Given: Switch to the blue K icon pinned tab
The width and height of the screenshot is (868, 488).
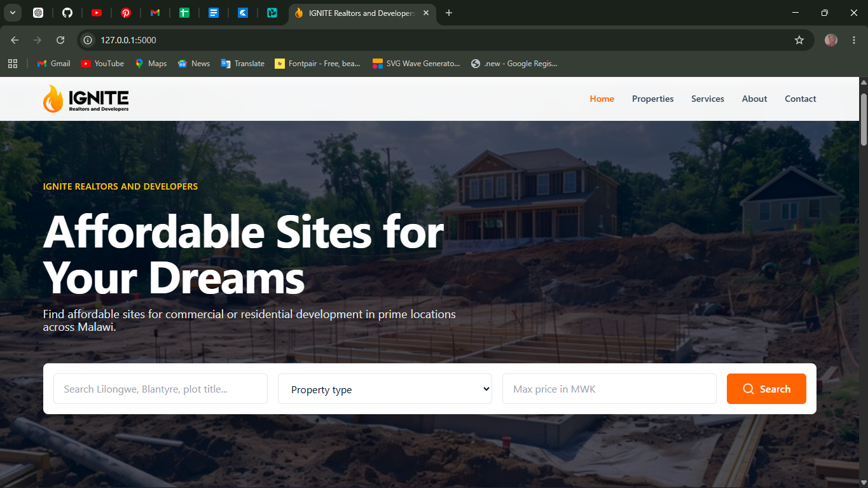Looking at the screenshot, I should [x=243, y=13].
